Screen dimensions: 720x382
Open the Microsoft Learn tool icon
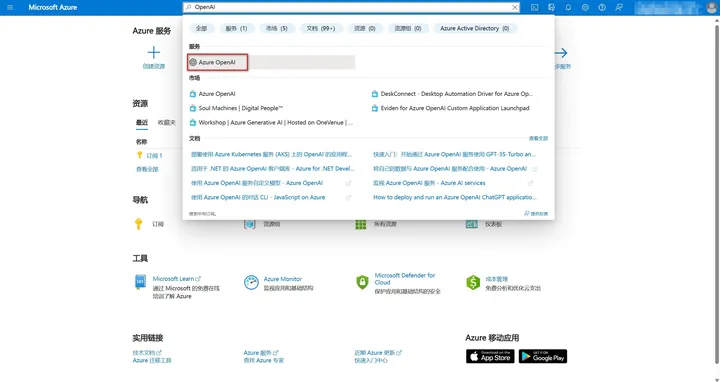coord(140,282)
